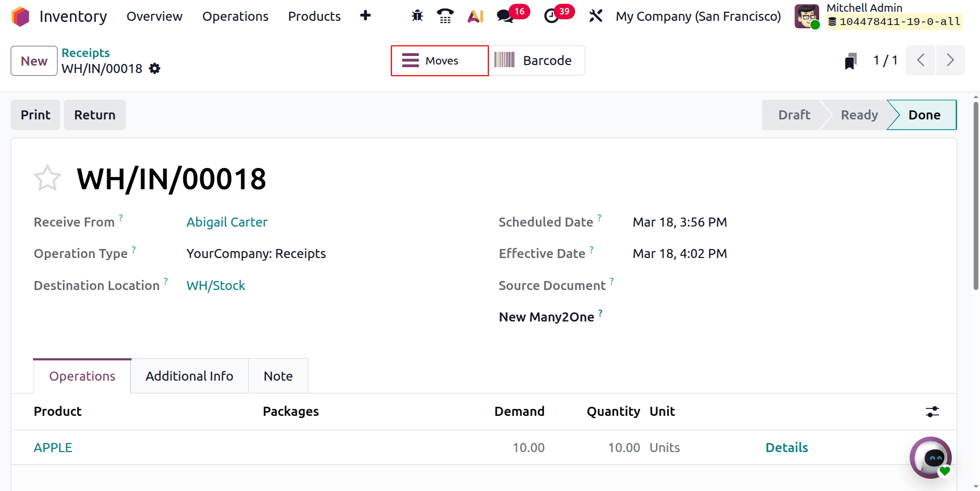The width and height of the screenshot is (980, 491).
Task: Click the Barcode smart button icon
Action: tap(504, 60)
